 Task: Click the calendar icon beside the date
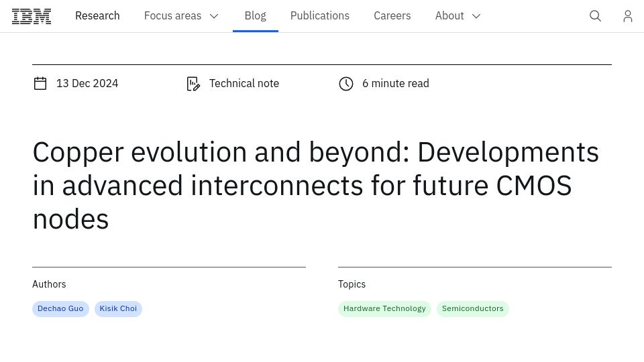[40, 83]
